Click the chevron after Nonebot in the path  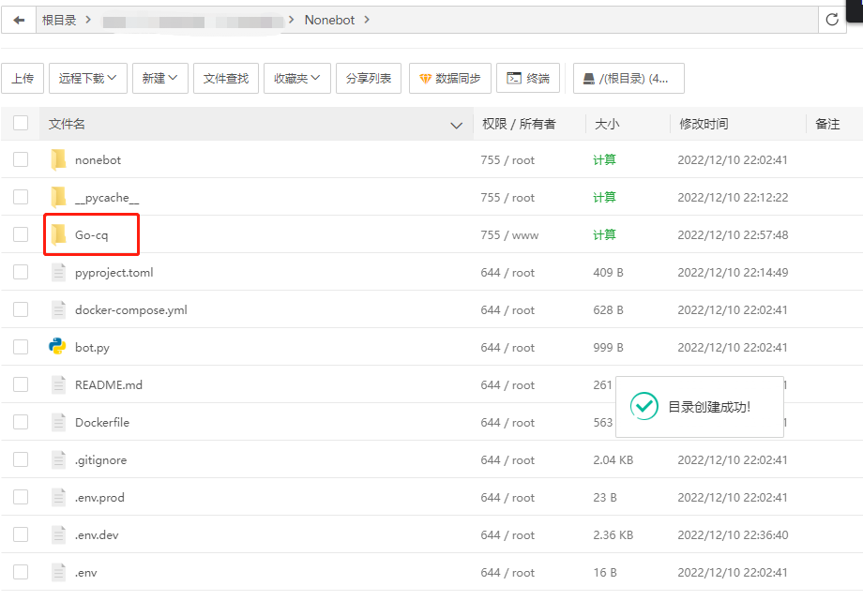[367, 20]
